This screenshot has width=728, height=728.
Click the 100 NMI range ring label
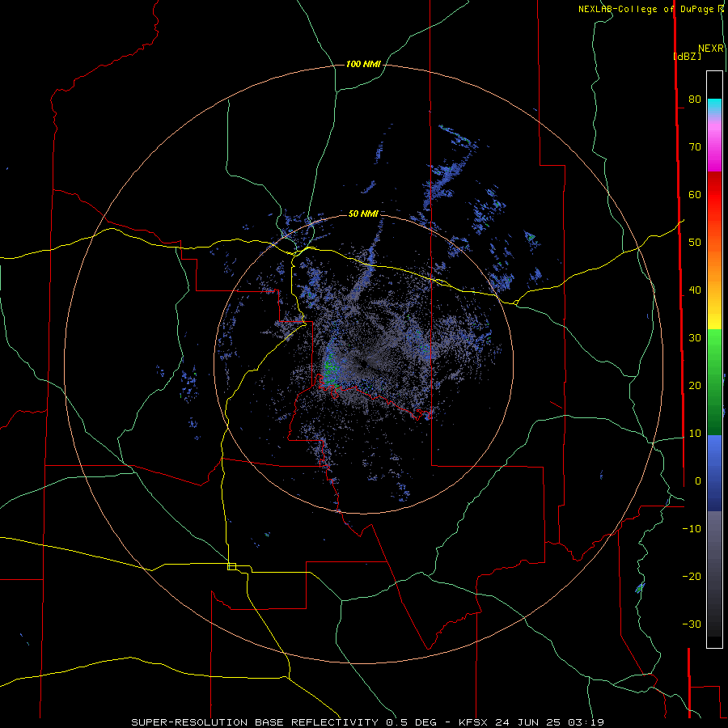click(363, 64)
